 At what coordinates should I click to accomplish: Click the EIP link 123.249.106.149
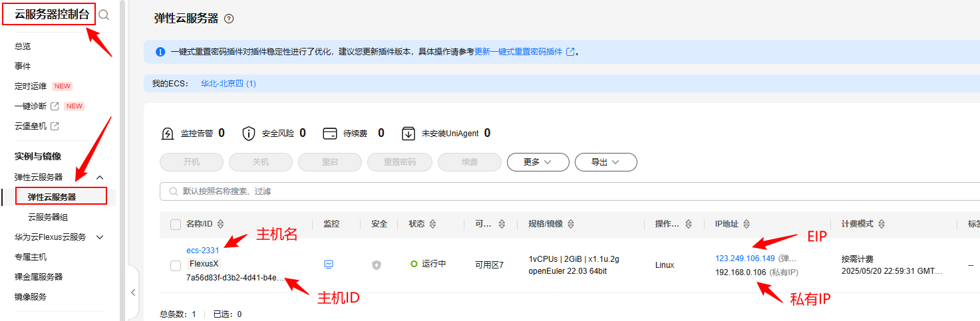pyautogui.click(x=745, y=259)
